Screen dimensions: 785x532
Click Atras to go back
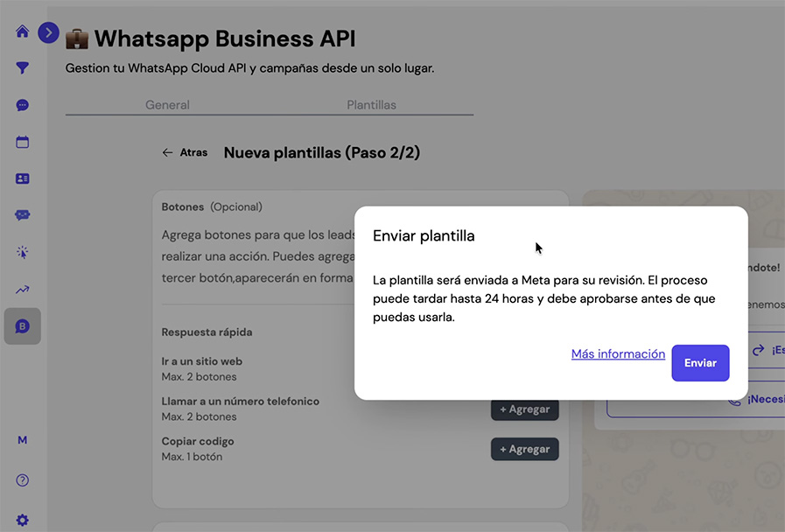click(x=185, y=151)
